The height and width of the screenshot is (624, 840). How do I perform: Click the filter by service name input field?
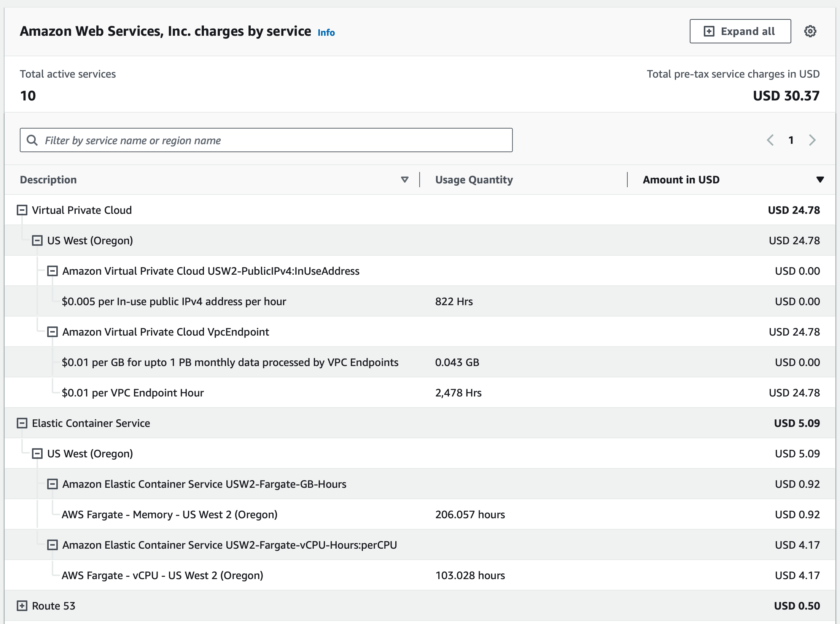click(266, 140)
